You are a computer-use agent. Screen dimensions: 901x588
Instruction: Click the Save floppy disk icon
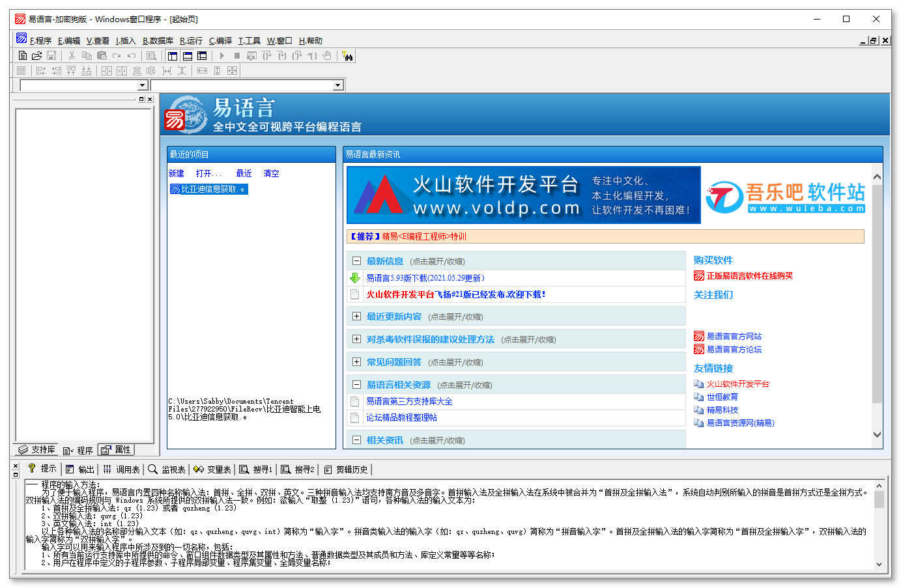[x=51, y=56]
